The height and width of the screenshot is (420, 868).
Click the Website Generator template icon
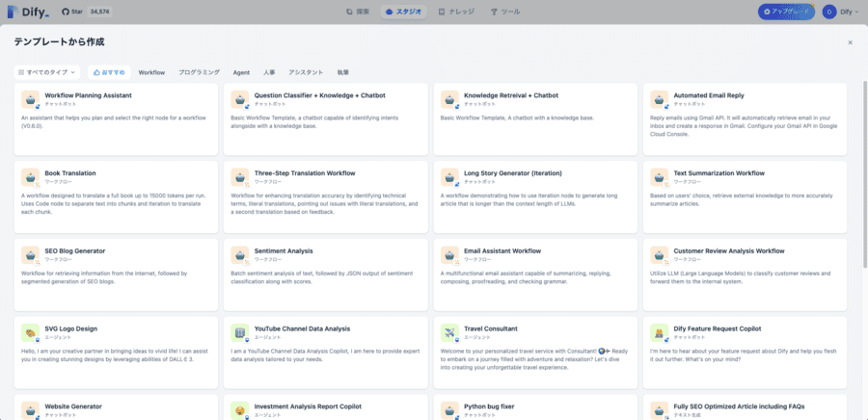point(31,410)
